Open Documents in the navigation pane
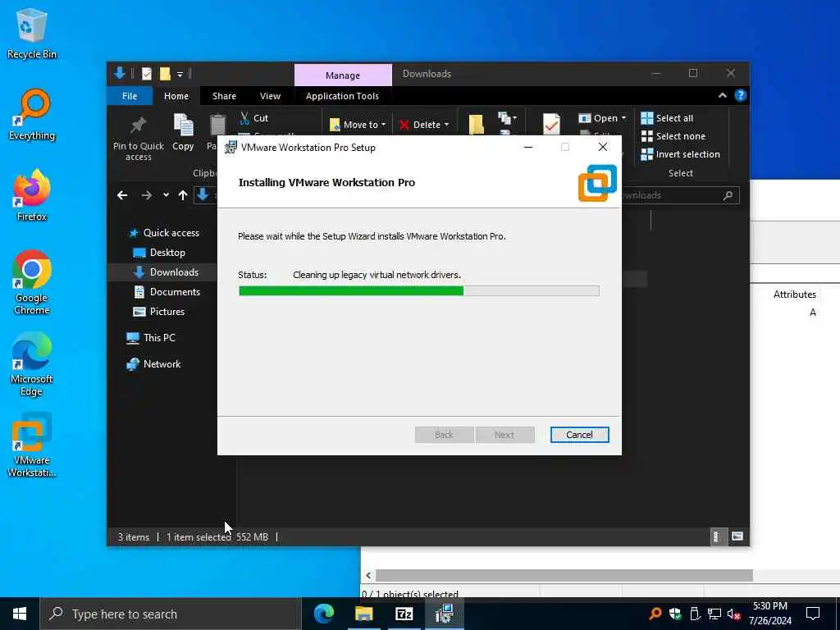The image size is (840, 630). point(167,292)
